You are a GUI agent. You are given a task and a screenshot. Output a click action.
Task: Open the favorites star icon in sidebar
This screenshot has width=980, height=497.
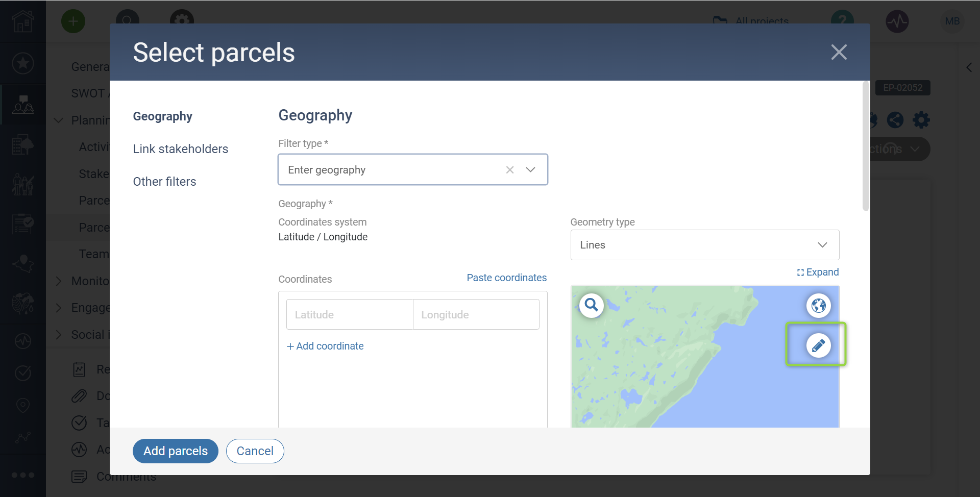(x=23, y=63)
